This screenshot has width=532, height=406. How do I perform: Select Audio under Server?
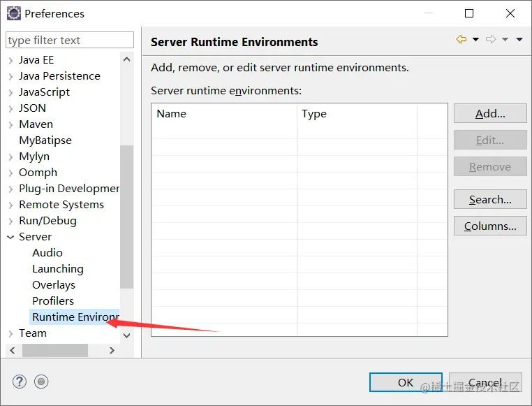click(x=47, y=252)
